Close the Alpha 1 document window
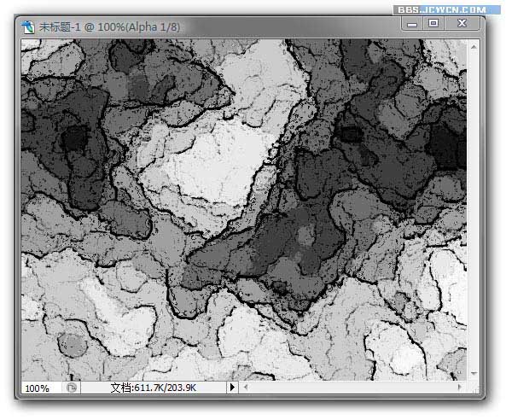Viewport: 506px width, 420px height. [x=462, y=23]
